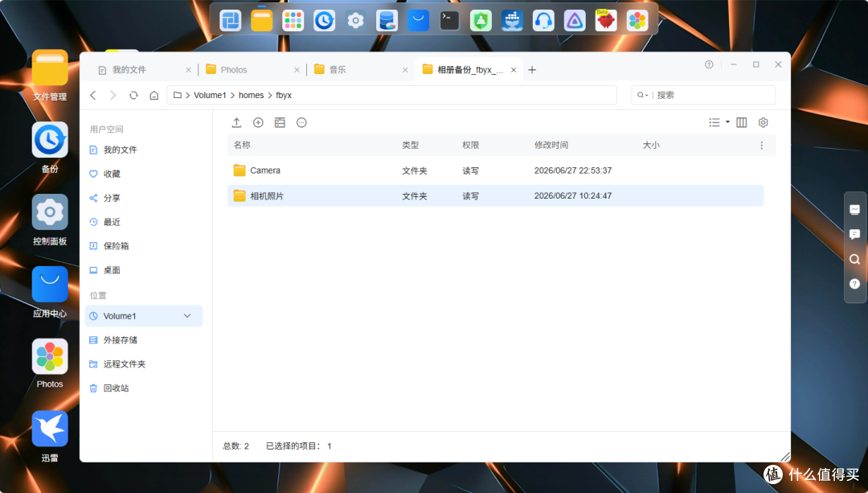Open the more actions ellipsis button
This screenshot has width=868, height=493.
301,122
